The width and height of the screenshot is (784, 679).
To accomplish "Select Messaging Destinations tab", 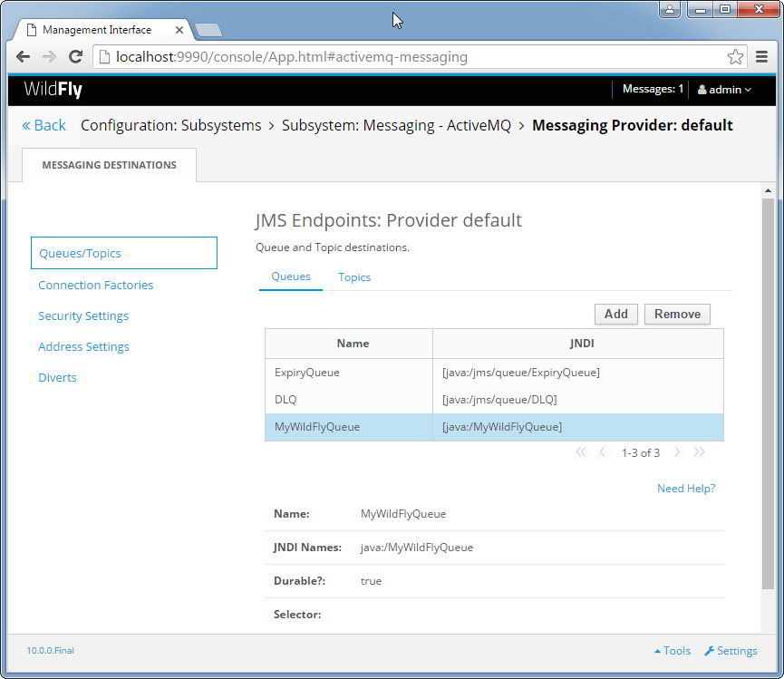I will [109, 165].
